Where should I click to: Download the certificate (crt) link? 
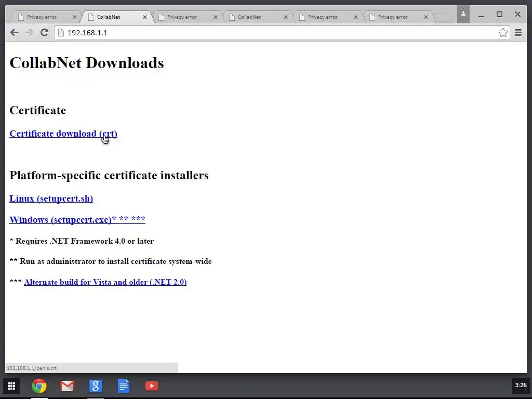pyautogui.click(x=63, y=134)
